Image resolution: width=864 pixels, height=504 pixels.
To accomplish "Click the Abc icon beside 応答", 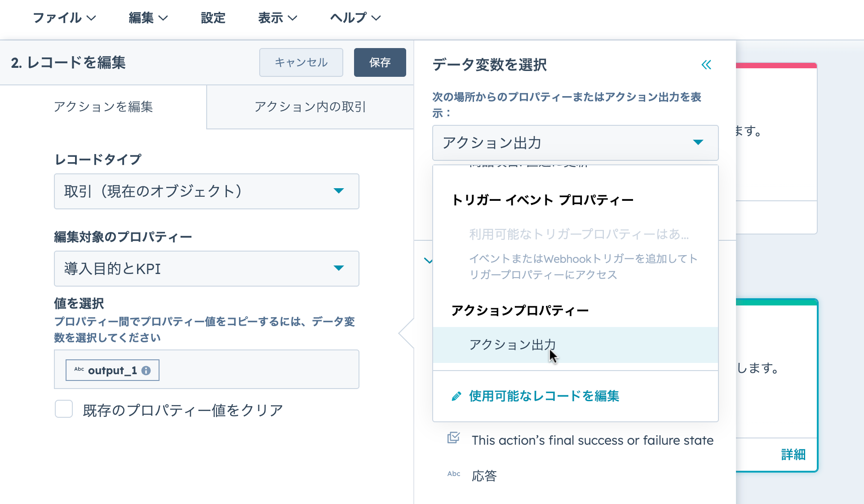I will coord(454,474).
